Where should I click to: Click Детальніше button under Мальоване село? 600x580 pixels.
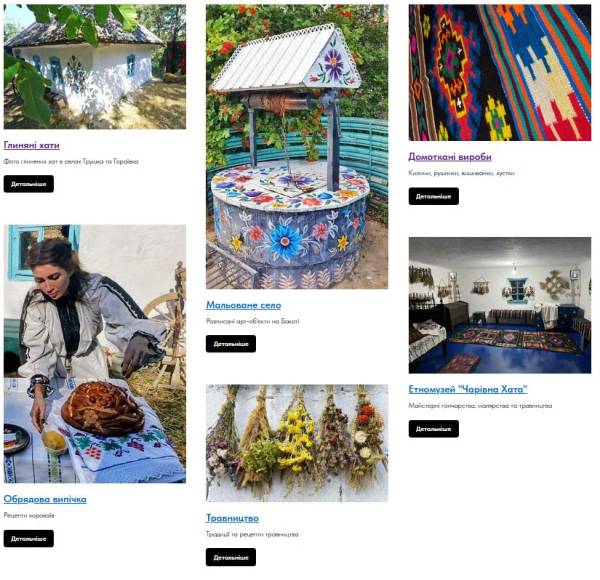tap(231, 344)
